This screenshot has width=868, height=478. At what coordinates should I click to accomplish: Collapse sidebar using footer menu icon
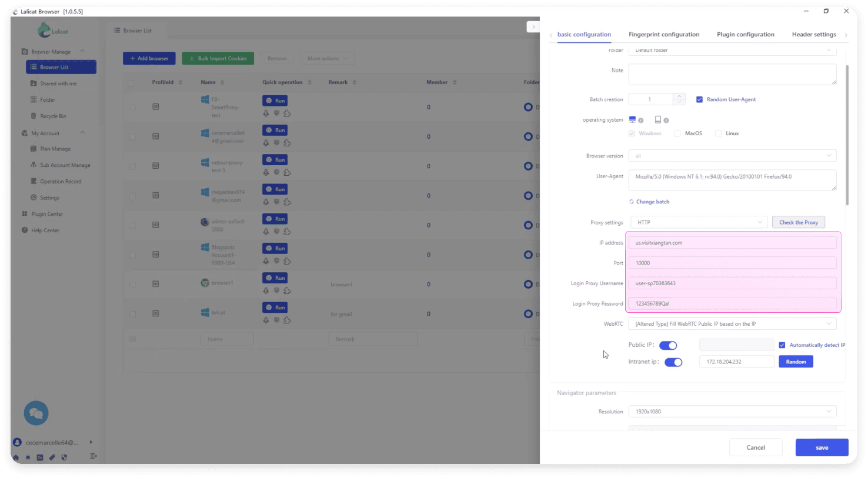point(93,456)
